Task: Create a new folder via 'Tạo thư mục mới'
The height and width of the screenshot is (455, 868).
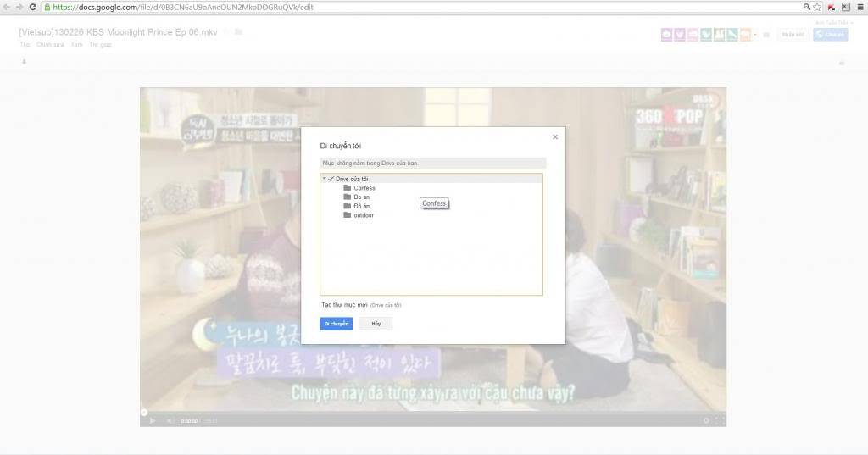Action: tap(344, 305)
